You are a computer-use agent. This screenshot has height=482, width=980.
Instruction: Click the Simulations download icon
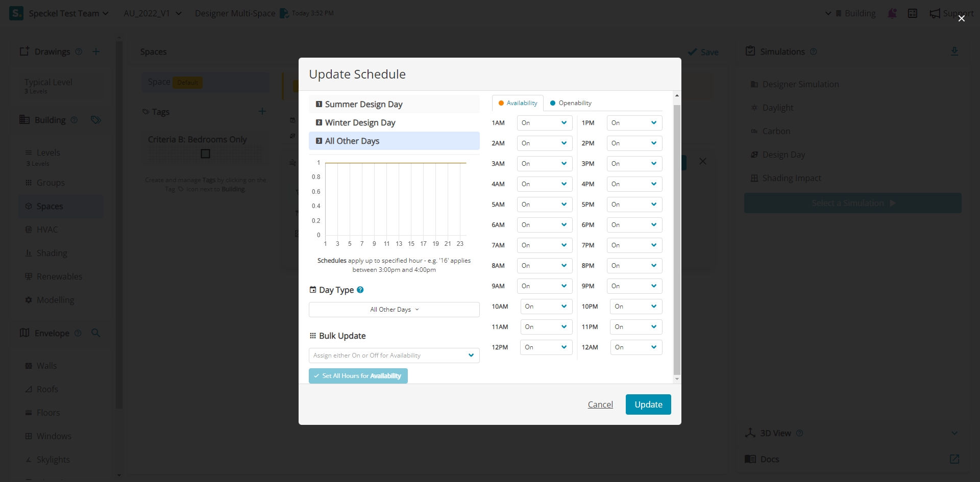[954, 52]
